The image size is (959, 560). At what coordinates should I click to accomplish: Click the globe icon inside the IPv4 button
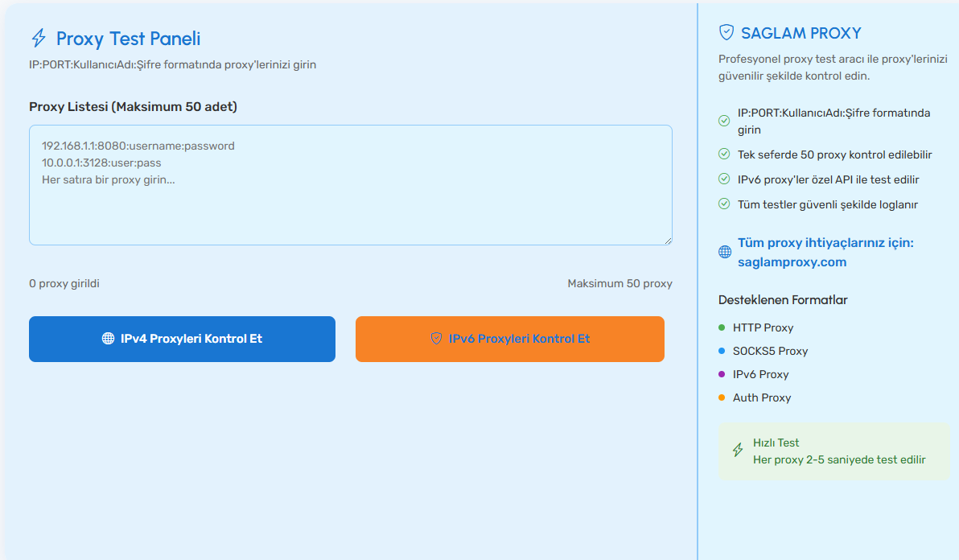tap(108, 339)
